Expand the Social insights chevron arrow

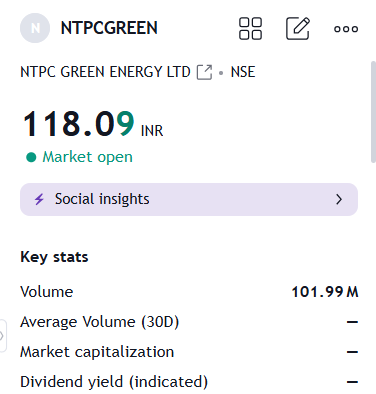pyautogui.click(x=339, y=199)
